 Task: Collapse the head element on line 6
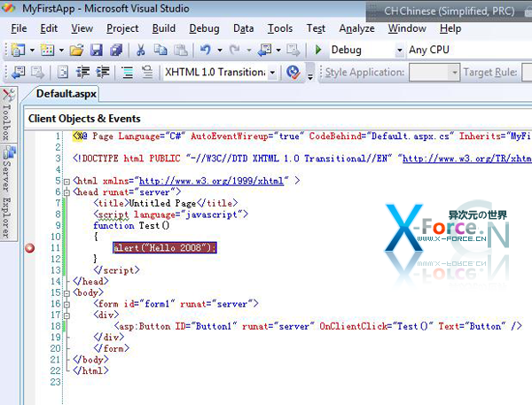coord(66,192)
